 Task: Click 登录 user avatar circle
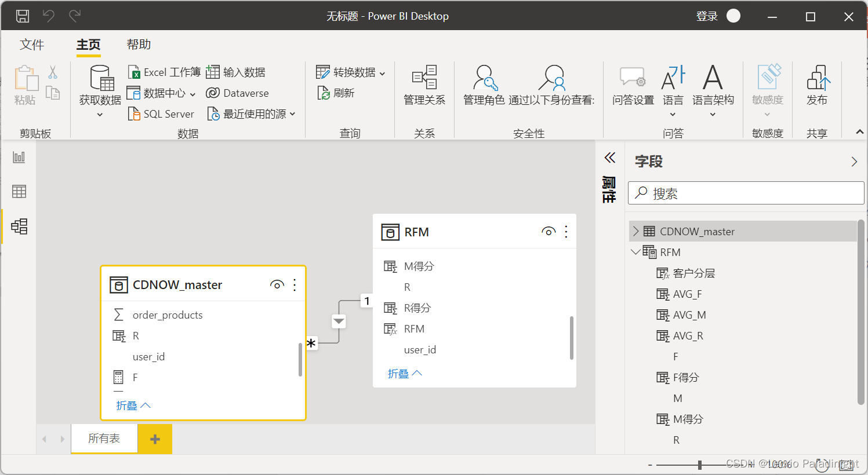point(733,16)
